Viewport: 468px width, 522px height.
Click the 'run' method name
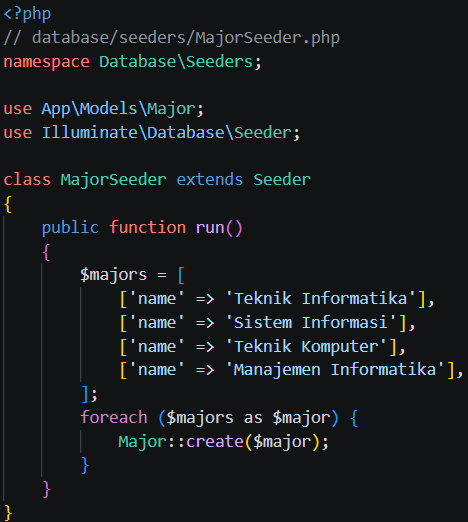pyautogui.click(x=210, y=228)
